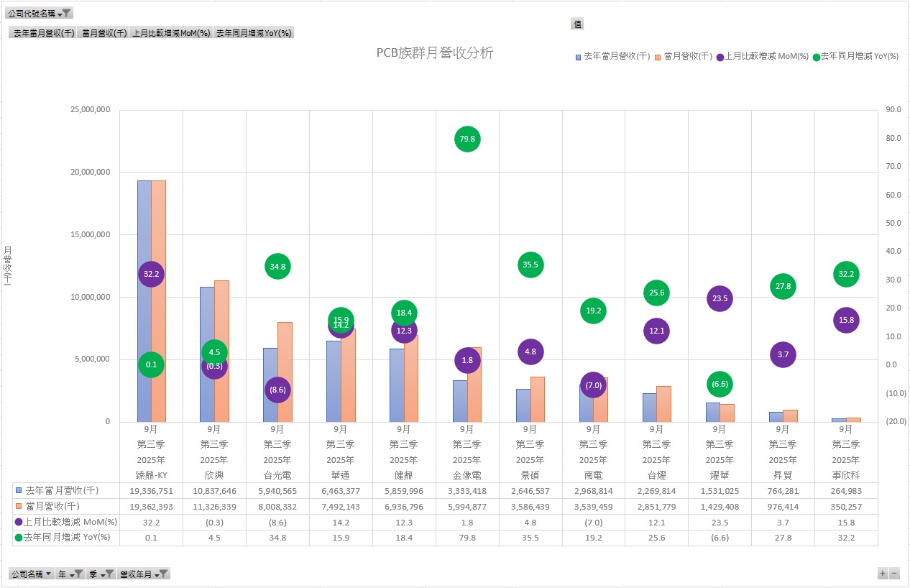Select the green 4.5 bubble for 欣興
The width and height of the screenshot is (910, 588).
click(x=214, y=352)
